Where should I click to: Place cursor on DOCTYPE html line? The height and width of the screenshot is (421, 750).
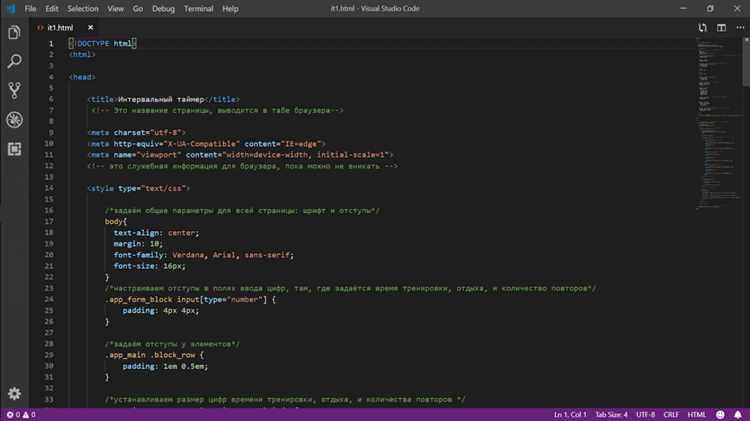click(x=102, y=44)
